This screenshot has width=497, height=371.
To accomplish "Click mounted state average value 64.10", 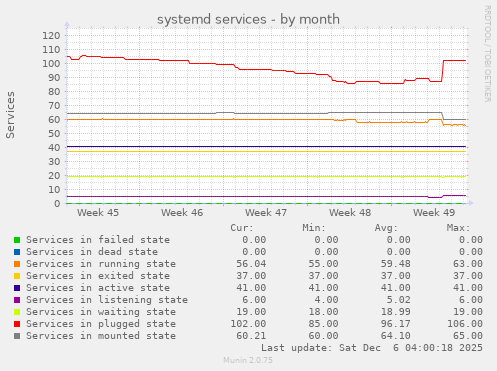I will click(x=396, y=336).
